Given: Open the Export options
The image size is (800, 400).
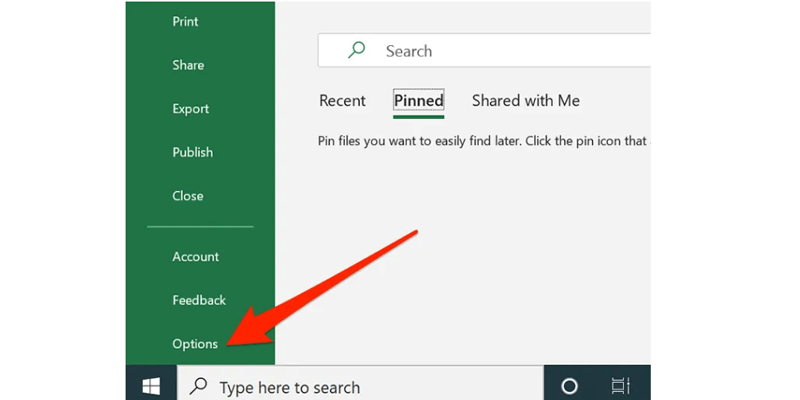Looking at the screenshot, I should click(x=190, y=109).
